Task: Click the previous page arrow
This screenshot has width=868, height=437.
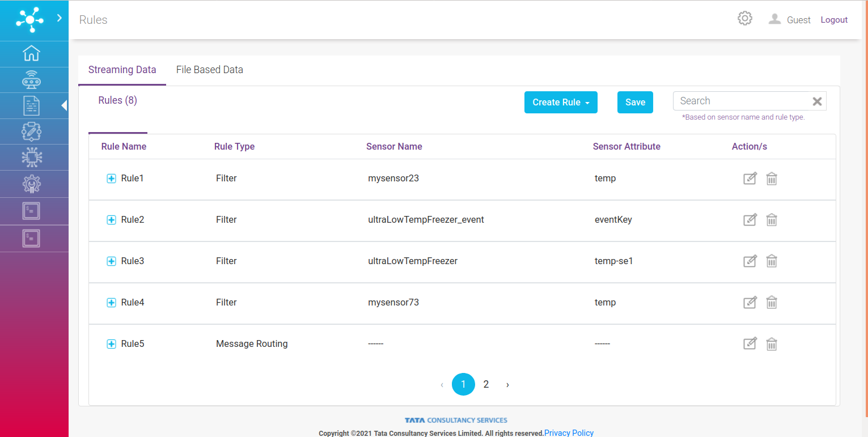Action: (442, 385)
